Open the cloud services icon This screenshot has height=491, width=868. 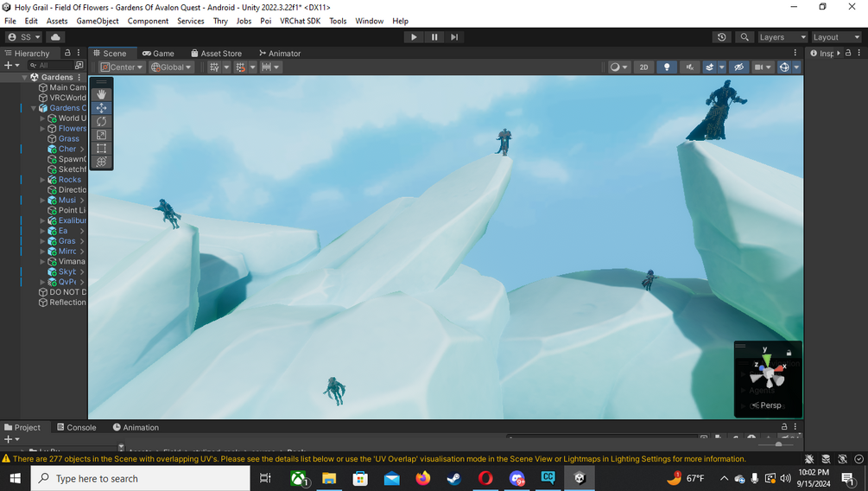pos(55,37)
